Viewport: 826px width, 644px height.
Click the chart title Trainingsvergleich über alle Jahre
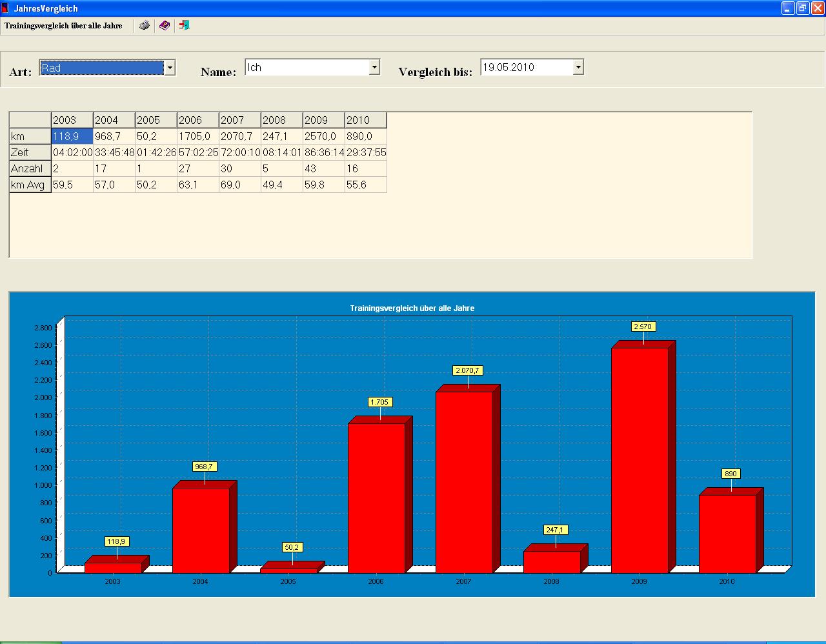click(412, 308)
